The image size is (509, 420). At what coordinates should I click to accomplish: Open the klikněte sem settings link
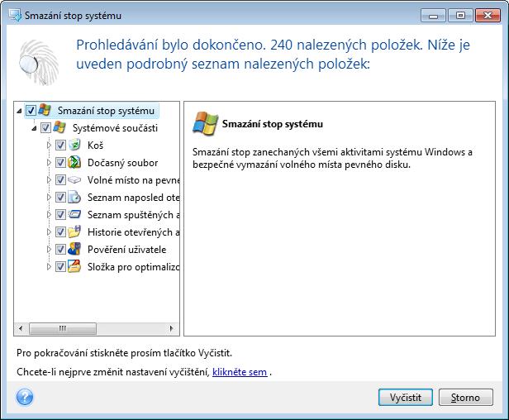(240, 372)
